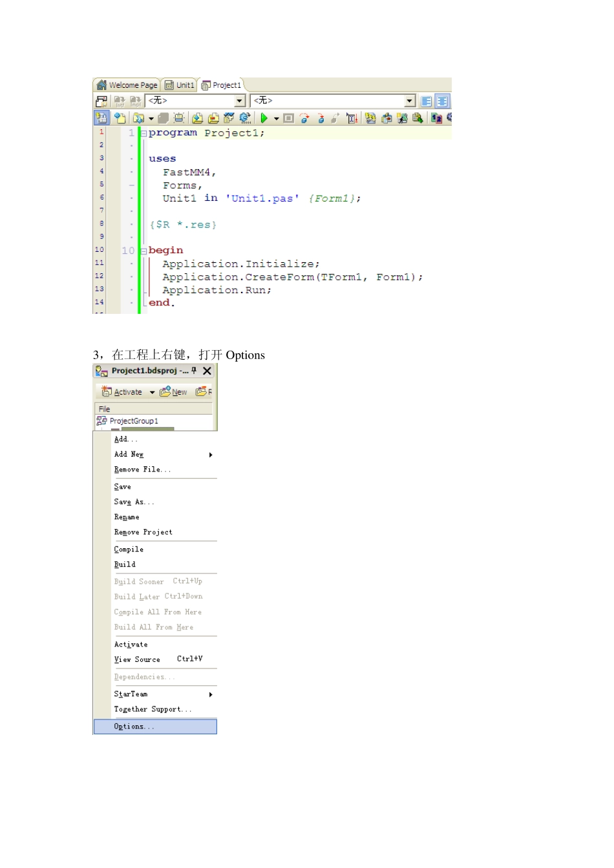Click the Program Pause square icon
Viewport: 614px width, 868px height.
288,118
